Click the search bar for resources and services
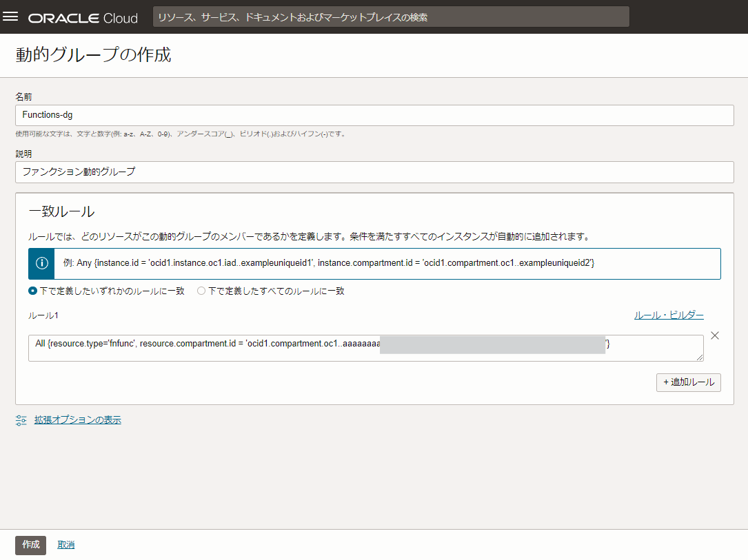748x560 pixels. pos(391,17)
